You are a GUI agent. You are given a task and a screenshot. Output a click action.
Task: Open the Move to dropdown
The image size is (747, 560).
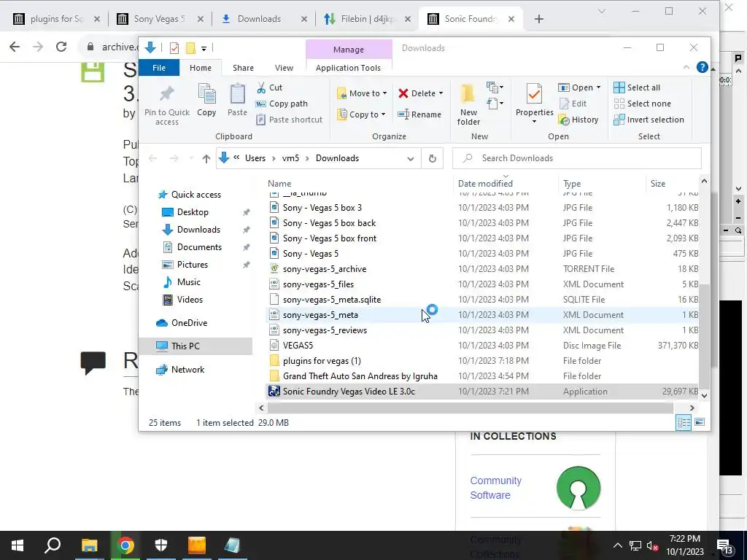(362, 93)
